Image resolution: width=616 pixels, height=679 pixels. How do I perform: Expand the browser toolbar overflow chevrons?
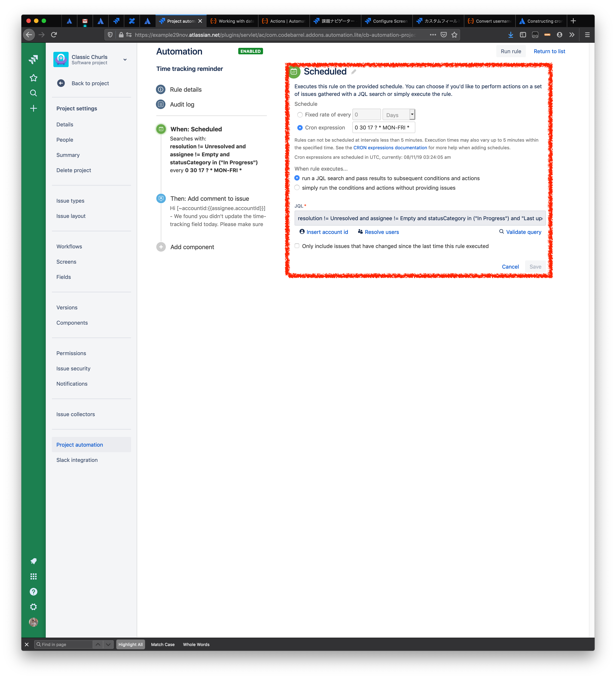[572, 35]
